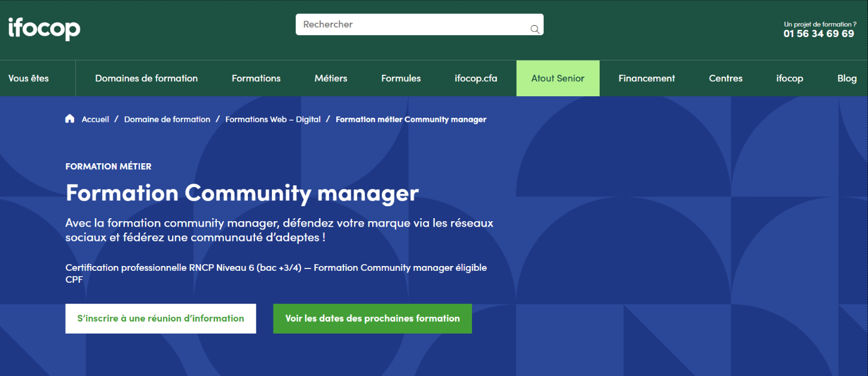This screenshot has height=376, width=868.
Task: Open the Vous êtes menu
Action: 29,78
